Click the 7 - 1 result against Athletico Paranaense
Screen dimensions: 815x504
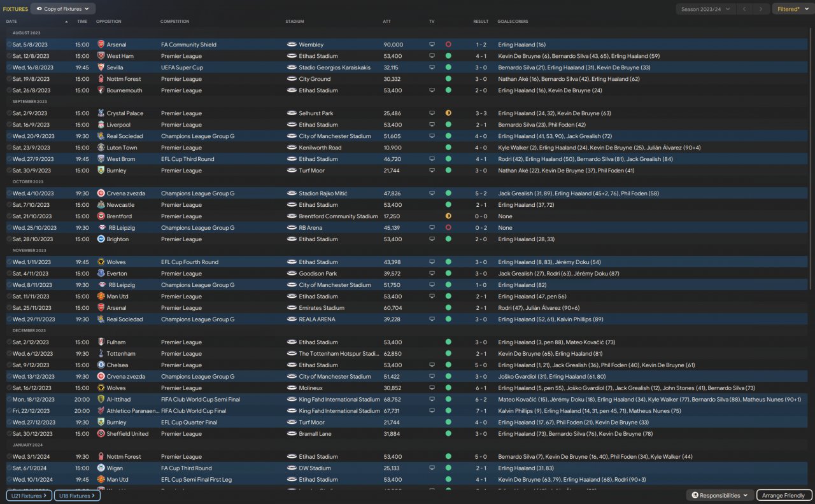[x=481, y=411]
